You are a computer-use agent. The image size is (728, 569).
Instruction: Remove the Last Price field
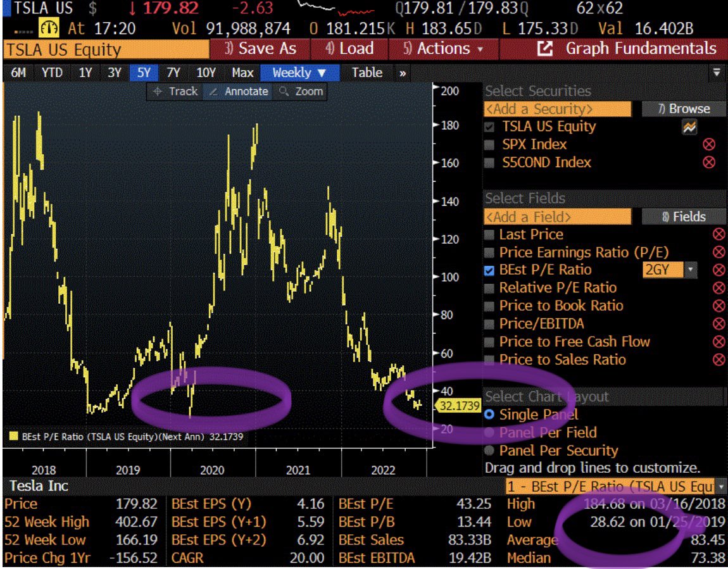tap(719, 234)
